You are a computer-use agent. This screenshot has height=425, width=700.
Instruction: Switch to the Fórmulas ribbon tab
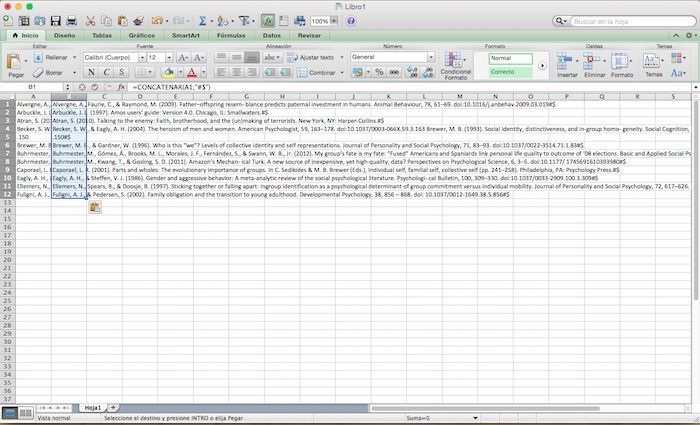coord(231,35)
